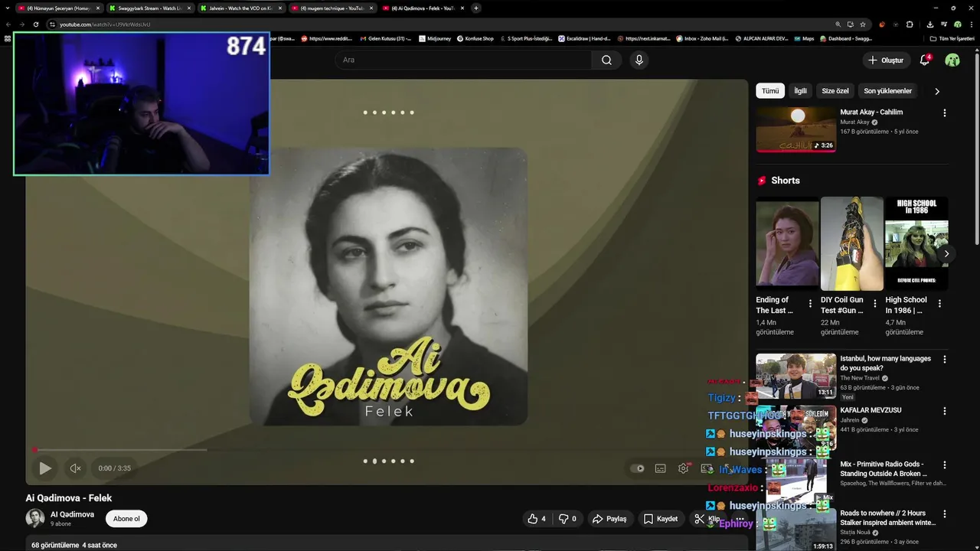980x551 pixels.
Task: Unmute the video volume icon
Action: pos(75,468)
